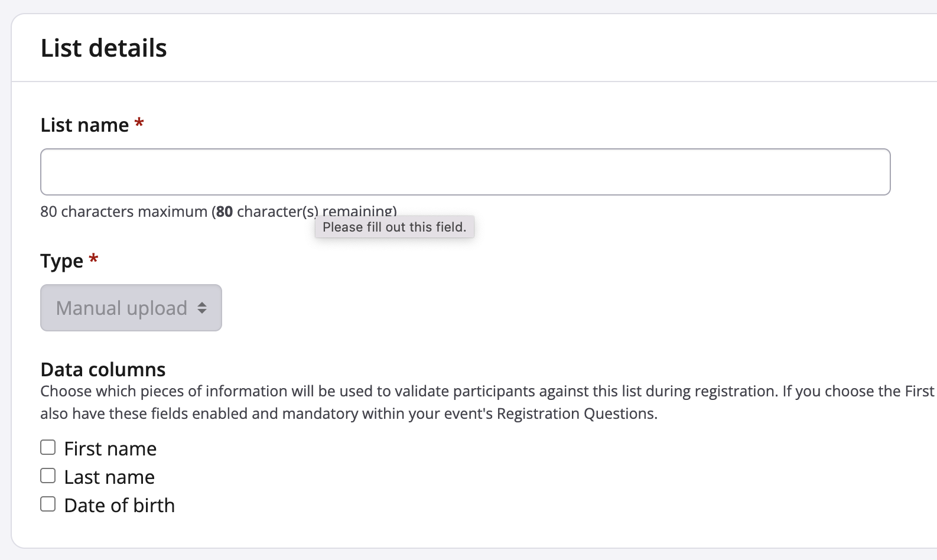
Task: Click the red asterisk beside List name
Action: [x=139, y=123]
